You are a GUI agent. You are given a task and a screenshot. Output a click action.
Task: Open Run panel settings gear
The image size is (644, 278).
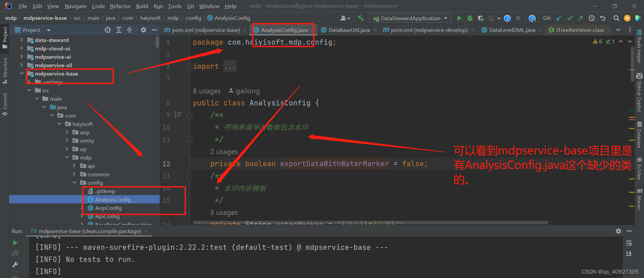coord(619,231)
